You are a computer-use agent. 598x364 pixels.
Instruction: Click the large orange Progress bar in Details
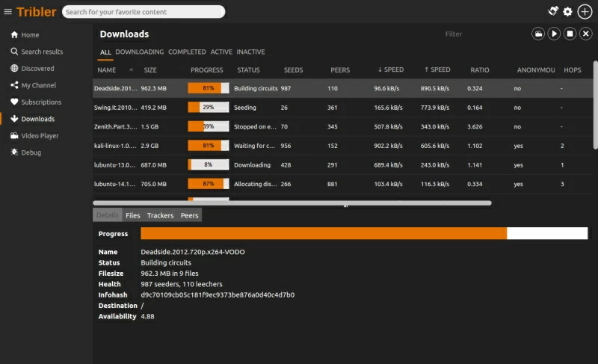(364, 233)
